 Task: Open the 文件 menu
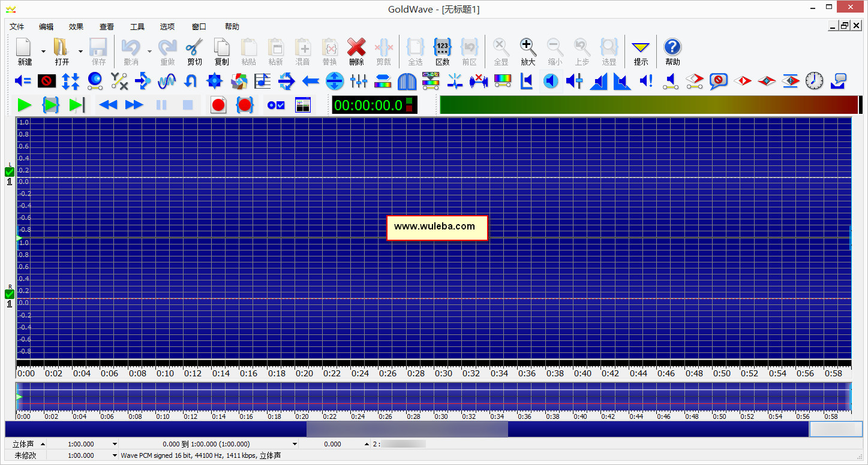tap(17, 26)
